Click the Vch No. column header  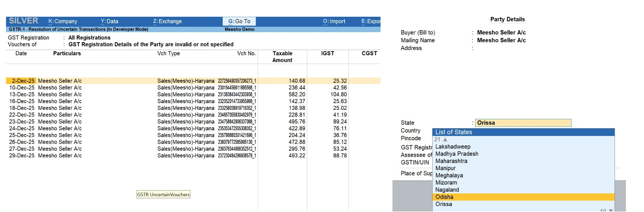[246, 53]
